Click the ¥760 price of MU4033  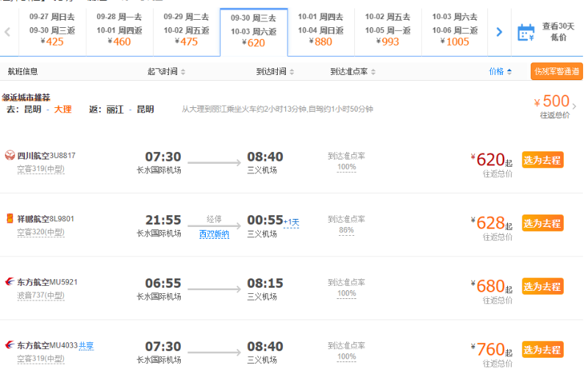[492, 350]
